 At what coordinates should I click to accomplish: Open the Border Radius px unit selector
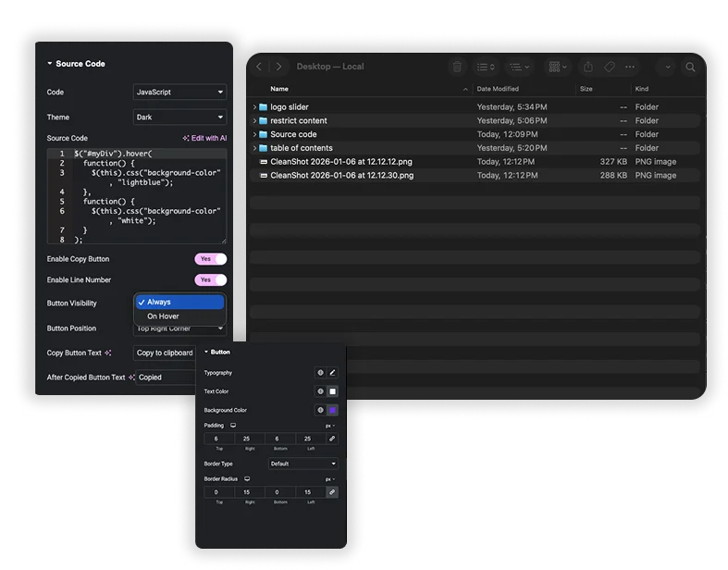pyautogui.click(x=330, y=479)
